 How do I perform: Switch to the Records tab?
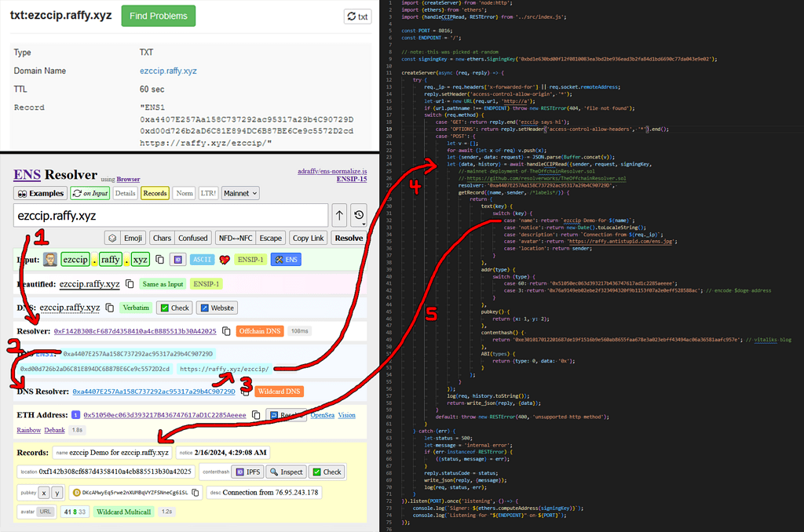click(x=155, y=193)
